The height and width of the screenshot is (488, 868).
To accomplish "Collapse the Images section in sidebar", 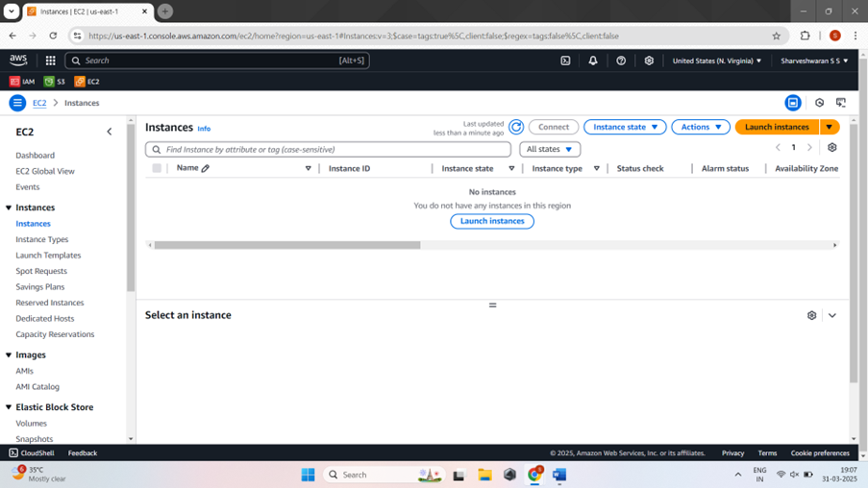I will (9, 355).
